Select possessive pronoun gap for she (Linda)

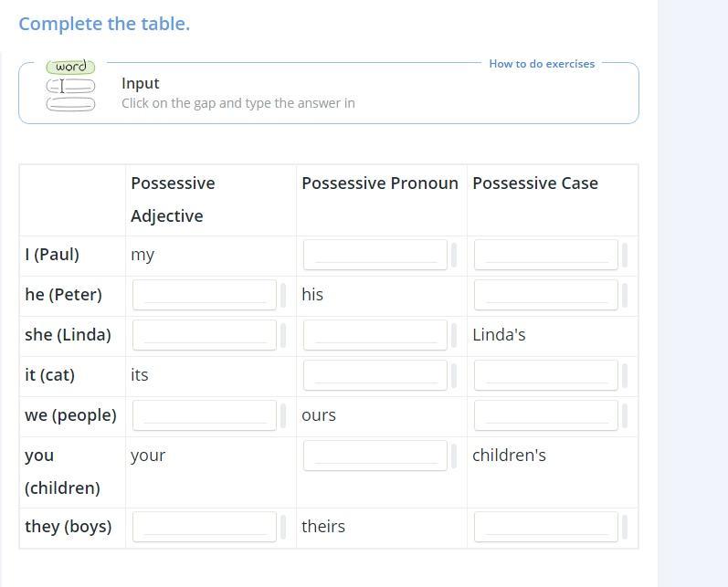pyautogui.click(x=375, y=334)
